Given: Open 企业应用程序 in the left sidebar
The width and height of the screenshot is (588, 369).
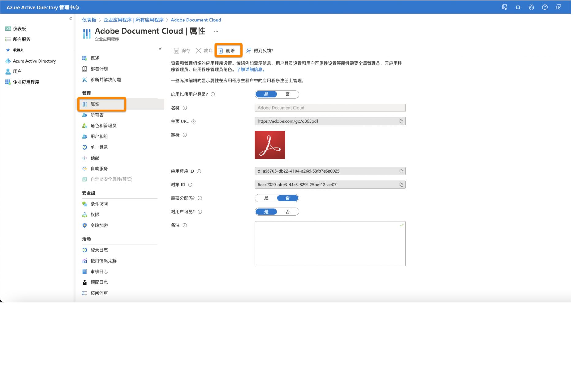Looking at the screenshot, I should pyautogui.click(x=26, y=82).
